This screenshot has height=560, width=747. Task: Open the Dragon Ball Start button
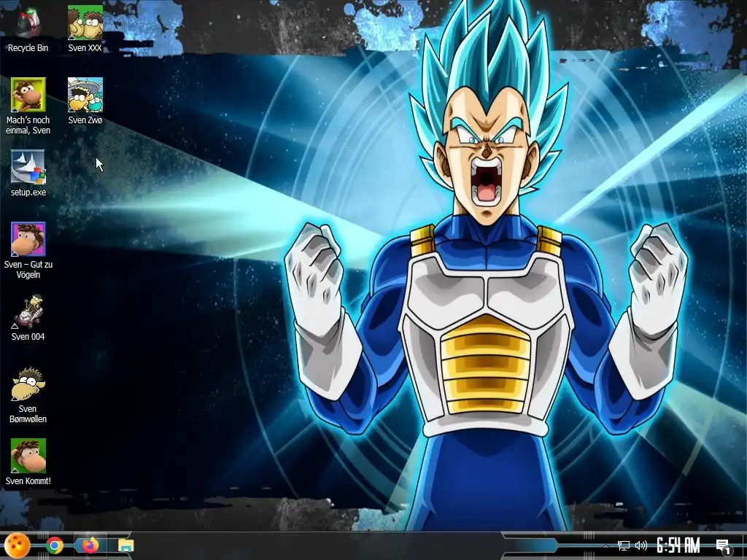18,545
